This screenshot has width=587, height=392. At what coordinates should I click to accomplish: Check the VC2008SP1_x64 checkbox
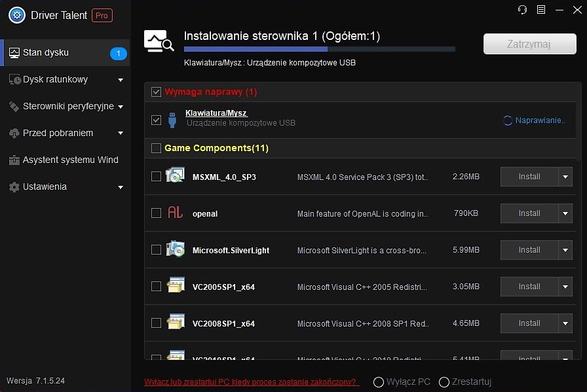click(x=156, y=323)
